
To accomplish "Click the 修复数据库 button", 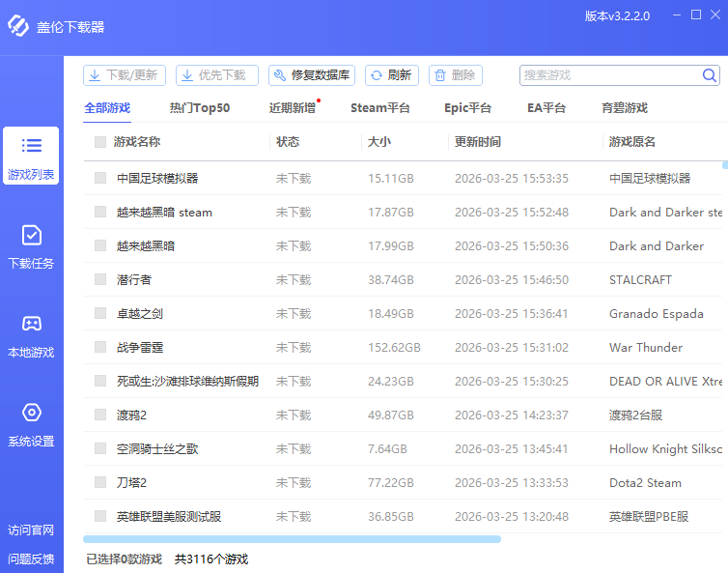I will pyautogui.click(x=312, y=75).
